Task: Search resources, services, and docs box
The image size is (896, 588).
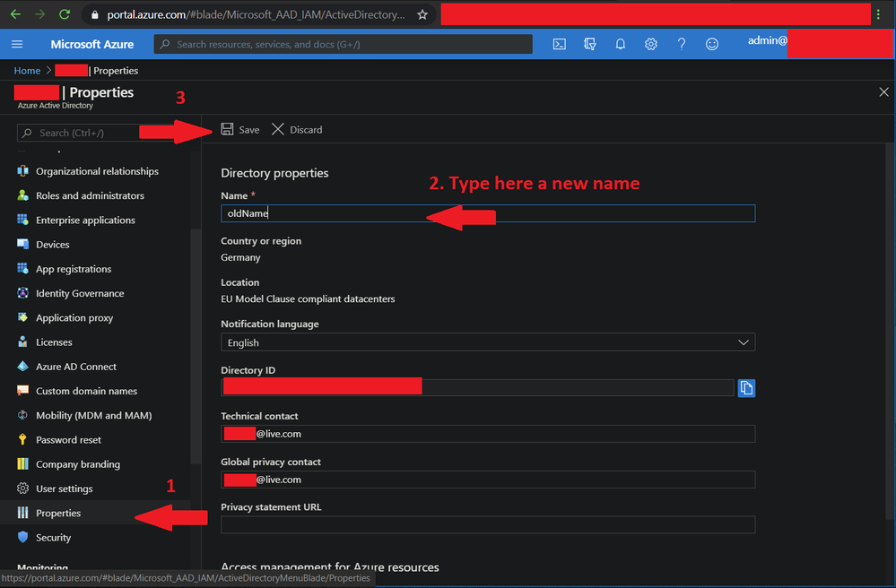Action: click(x=343, y=44)
